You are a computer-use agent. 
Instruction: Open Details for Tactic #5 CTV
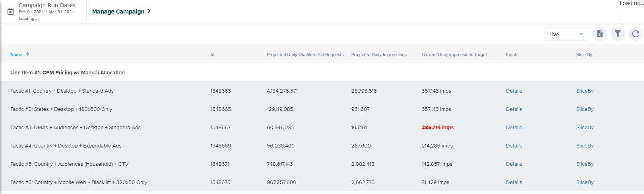[x=514, y=164]
